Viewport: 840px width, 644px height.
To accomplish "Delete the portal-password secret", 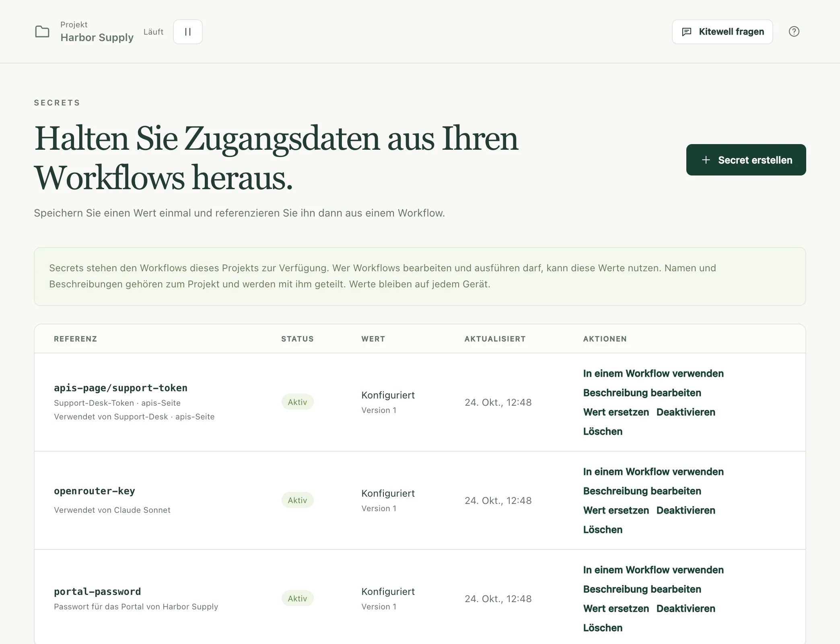I will pos(603,628).
